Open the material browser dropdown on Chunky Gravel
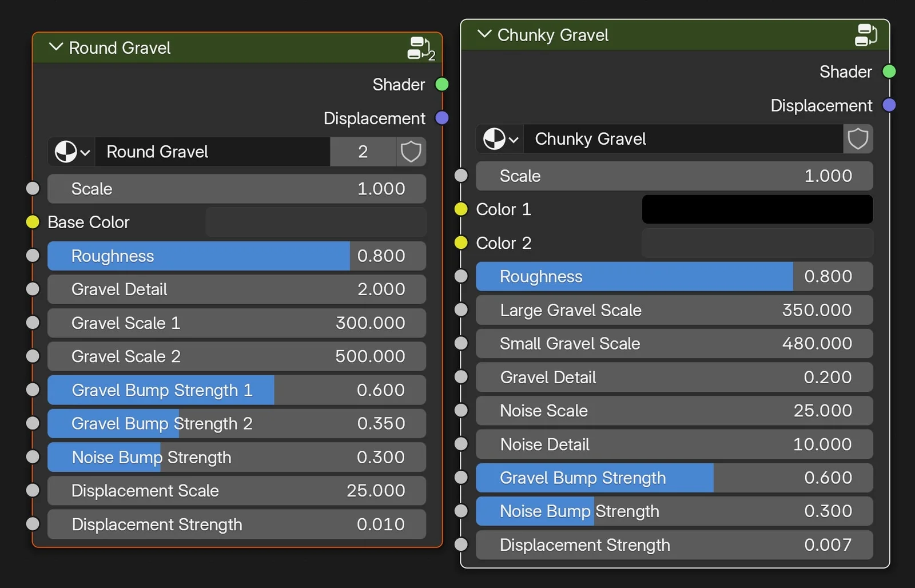The image size is (915, 588). pos(514,139)
